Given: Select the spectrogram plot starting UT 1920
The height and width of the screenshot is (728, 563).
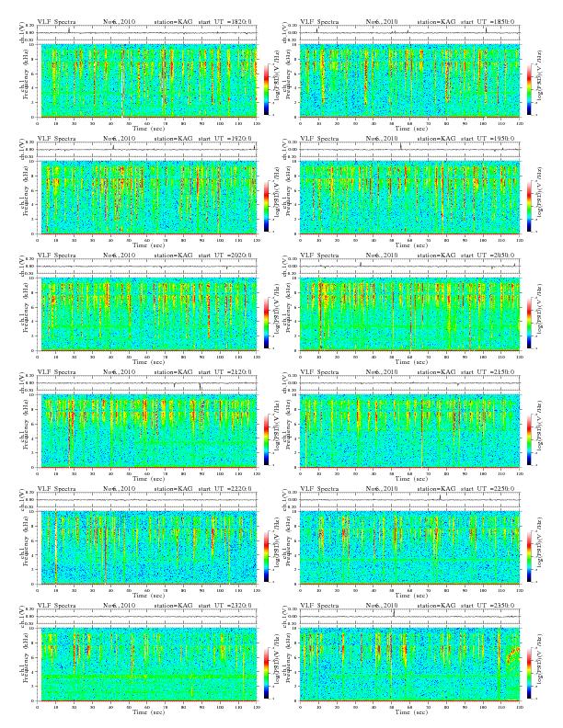Looking at the screenshot, I should [x=147, y=198].
